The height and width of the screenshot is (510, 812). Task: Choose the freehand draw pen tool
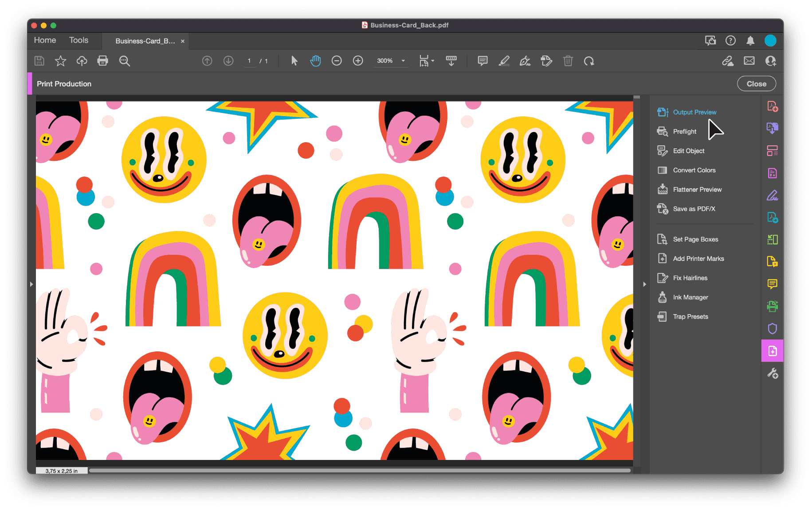pos(525,61)
